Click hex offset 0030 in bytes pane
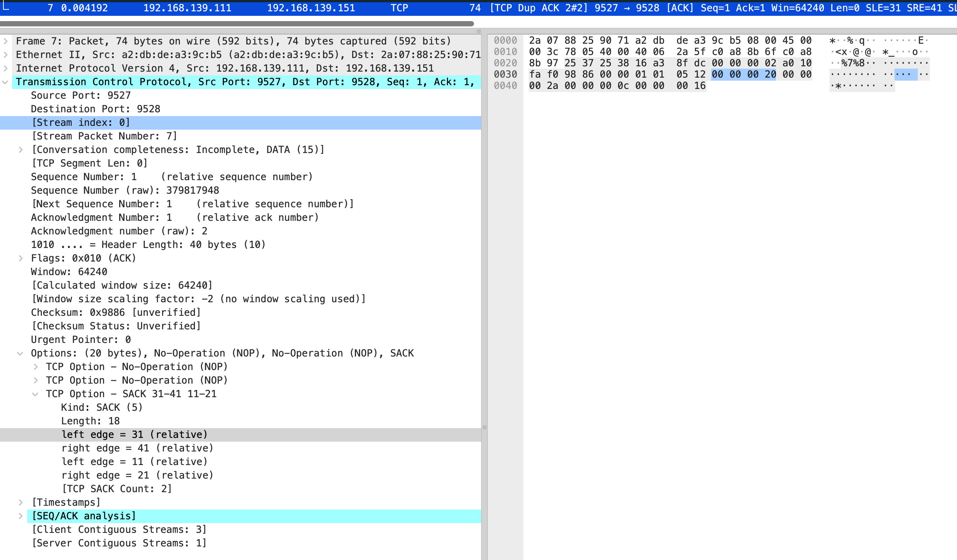The image size is (957, 560). (505, 74)
